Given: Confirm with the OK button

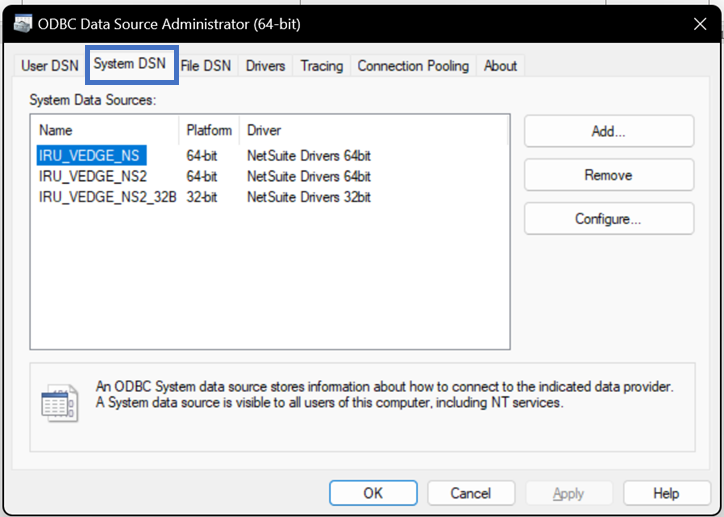Looking at the screenshot, I should [x=373, y=493].
